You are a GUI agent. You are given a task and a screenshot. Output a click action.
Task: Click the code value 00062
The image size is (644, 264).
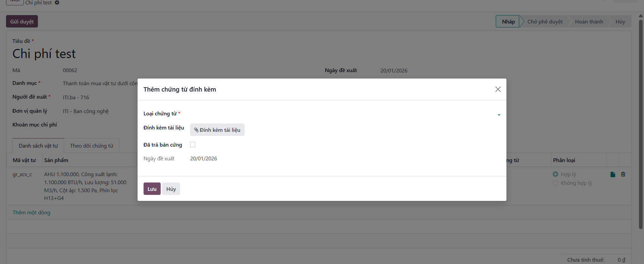tap(70, 70)
